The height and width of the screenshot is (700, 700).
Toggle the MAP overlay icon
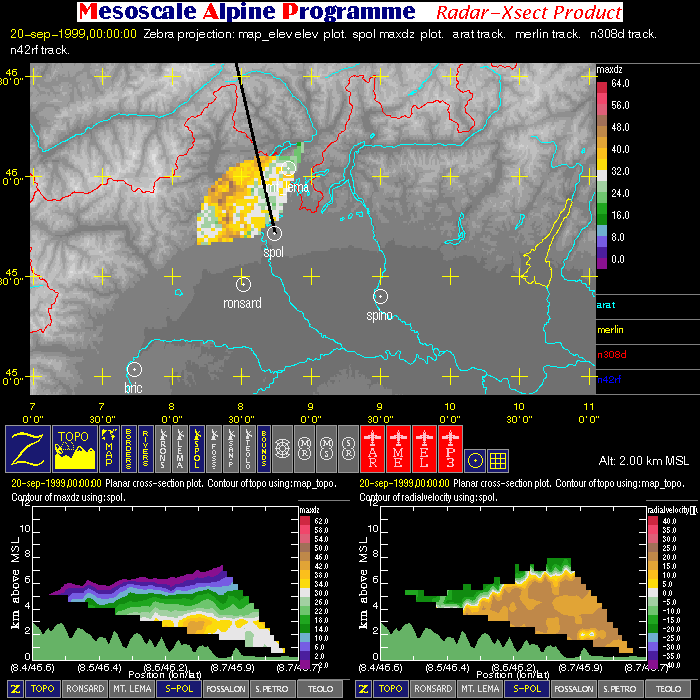click(109, 448)
